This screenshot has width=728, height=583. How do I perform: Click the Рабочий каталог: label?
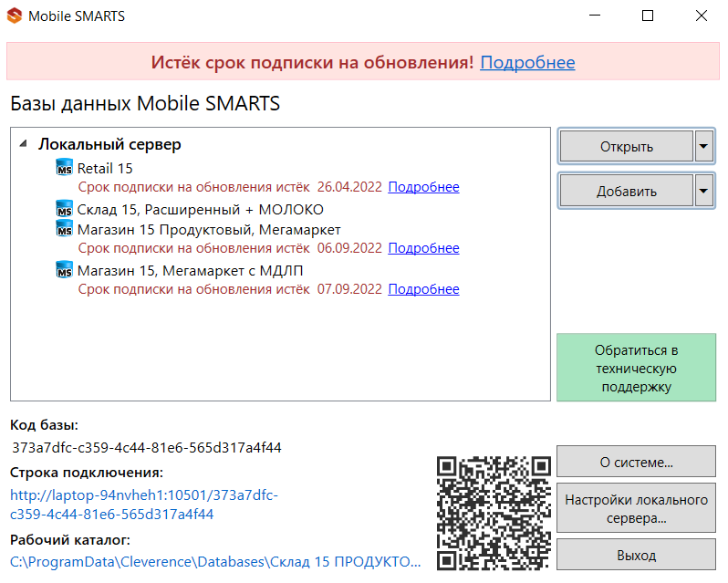pos(70,540)
